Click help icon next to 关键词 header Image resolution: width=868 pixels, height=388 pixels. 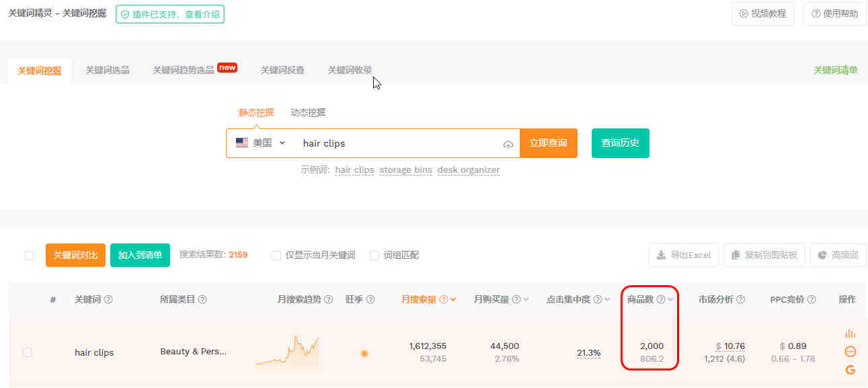point(108,300)
